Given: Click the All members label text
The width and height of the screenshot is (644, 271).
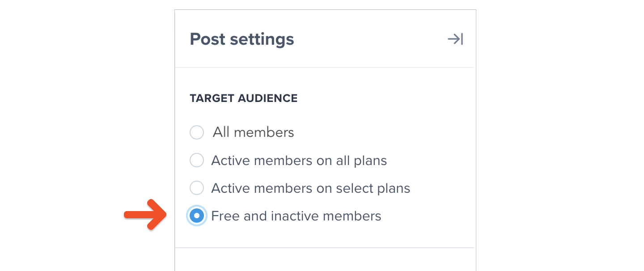Looking at the screenshot, I should pyautogui.click(x=253, y=132).
